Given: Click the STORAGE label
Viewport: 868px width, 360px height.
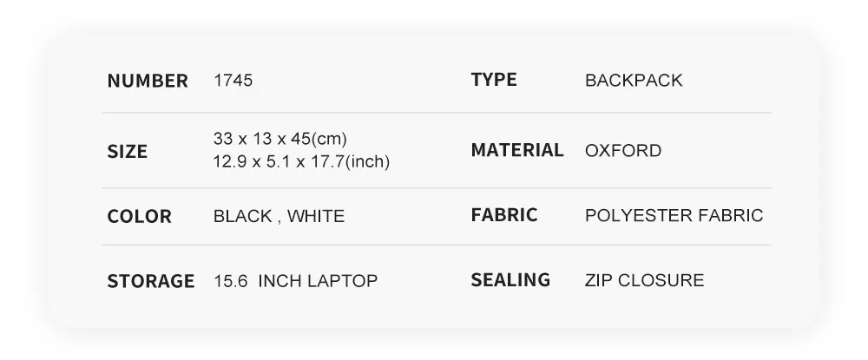Looking at the screenshot, I should coord(150,281).
